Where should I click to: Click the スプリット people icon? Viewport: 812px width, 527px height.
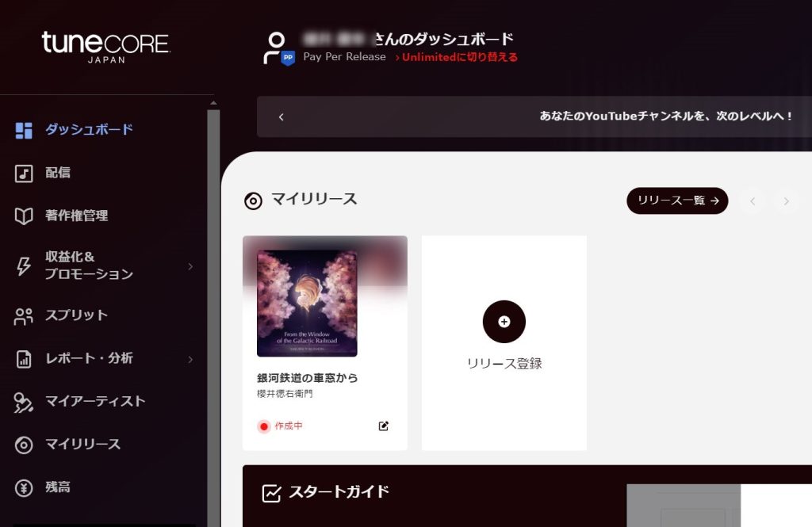coord(24,316)
